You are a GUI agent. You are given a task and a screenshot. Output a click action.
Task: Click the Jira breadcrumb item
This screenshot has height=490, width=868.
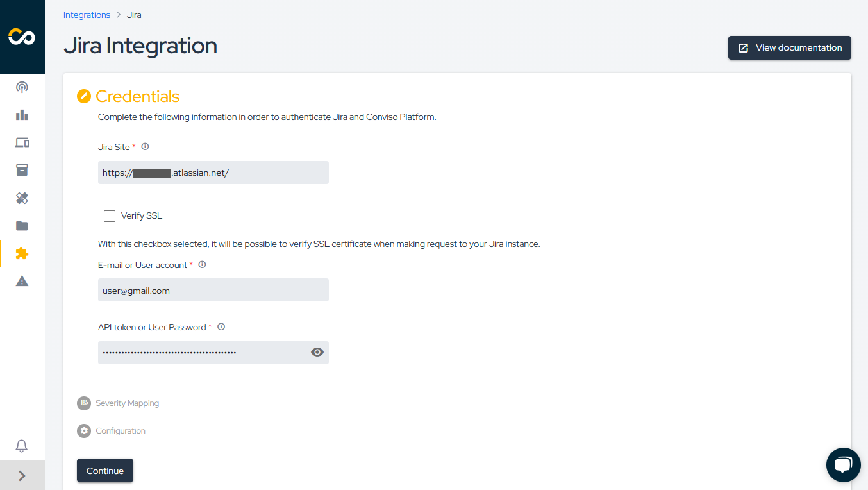134,15
